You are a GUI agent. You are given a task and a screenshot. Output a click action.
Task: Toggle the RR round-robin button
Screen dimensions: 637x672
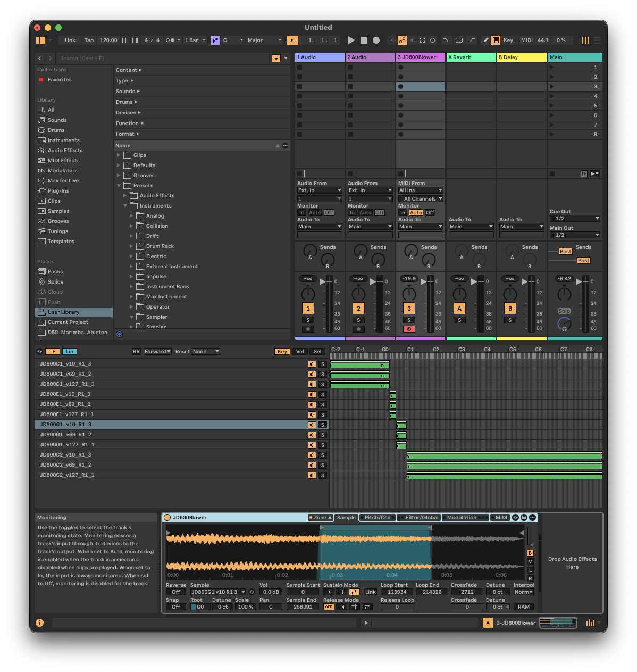[136, 351]
